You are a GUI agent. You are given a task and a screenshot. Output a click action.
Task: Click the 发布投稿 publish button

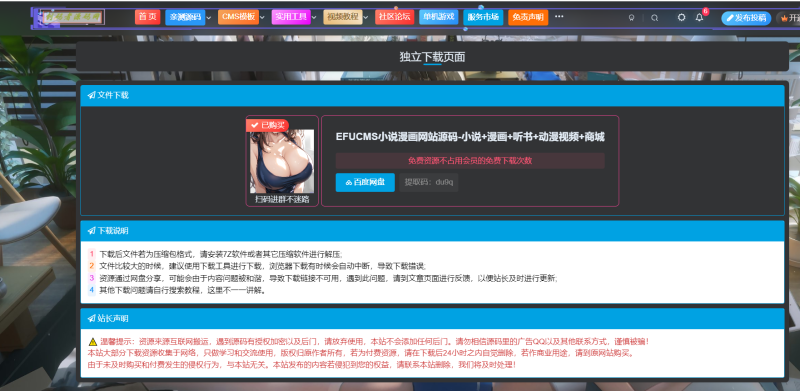(x=746, y=18)
